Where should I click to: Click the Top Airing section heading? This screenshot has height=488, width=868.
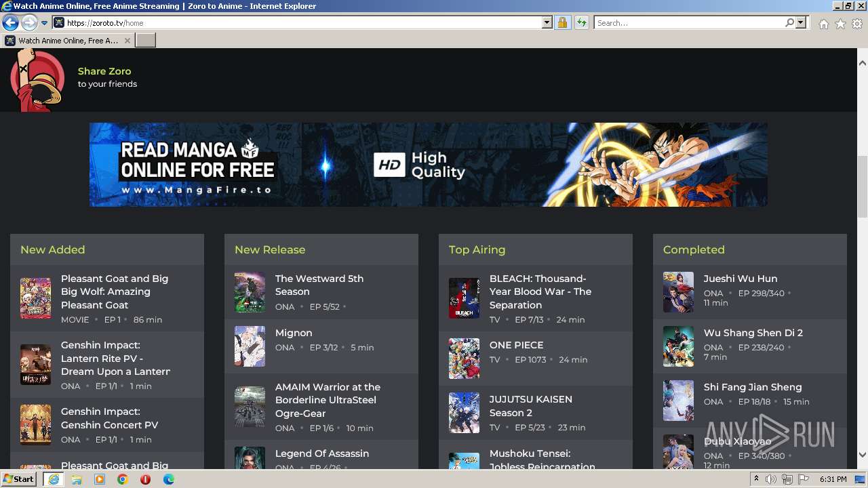[x=477, y=249]
